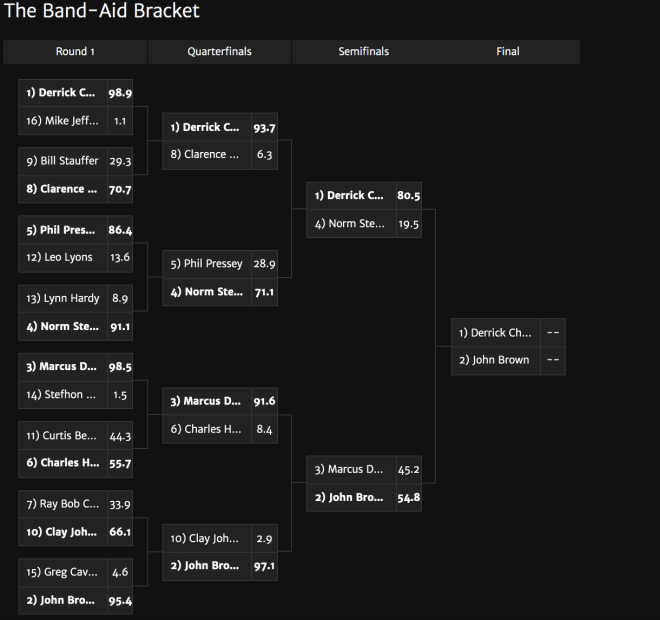This screenshot has height=620, width=660.
Task: Switch to the Semifinals header
Action: click(x=364, y=52)
